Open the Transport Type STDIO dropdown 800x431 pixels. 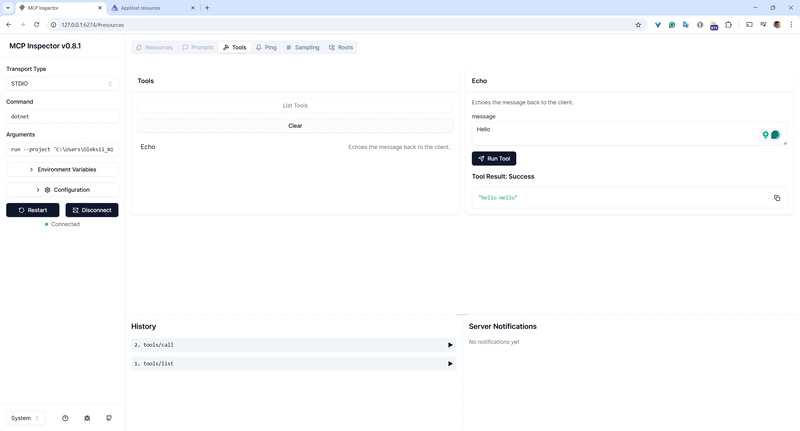pyautogui.click(x=62, y=84)
